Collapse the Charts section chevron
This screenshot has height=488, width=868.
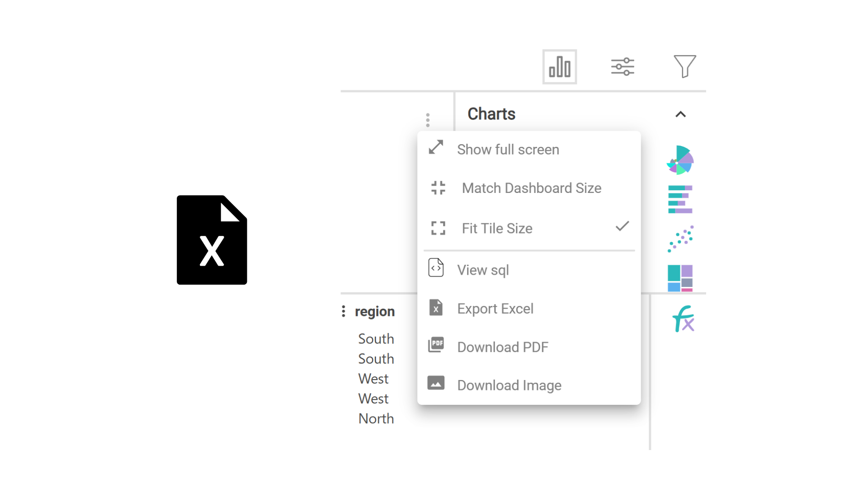(680, 114)
